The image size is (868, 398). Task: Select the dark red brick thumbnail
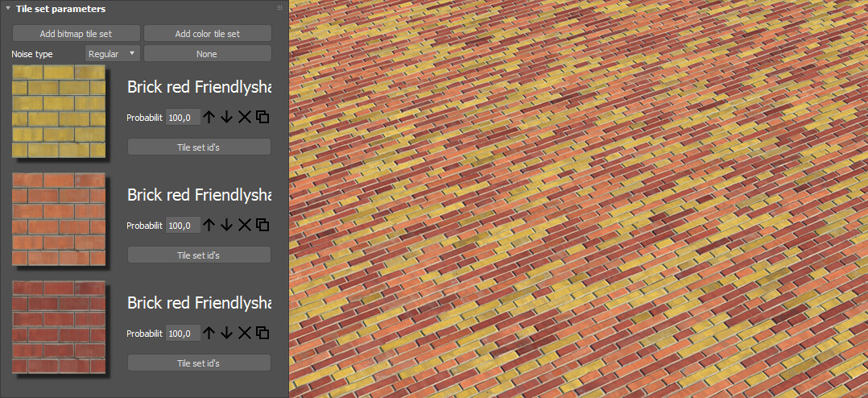(59, 327)
